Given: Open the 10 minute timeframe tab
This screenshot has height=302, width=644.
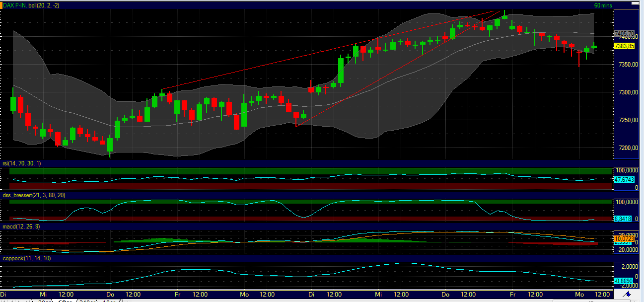Looking at the screenshot, I should click(x=109, y=300).
